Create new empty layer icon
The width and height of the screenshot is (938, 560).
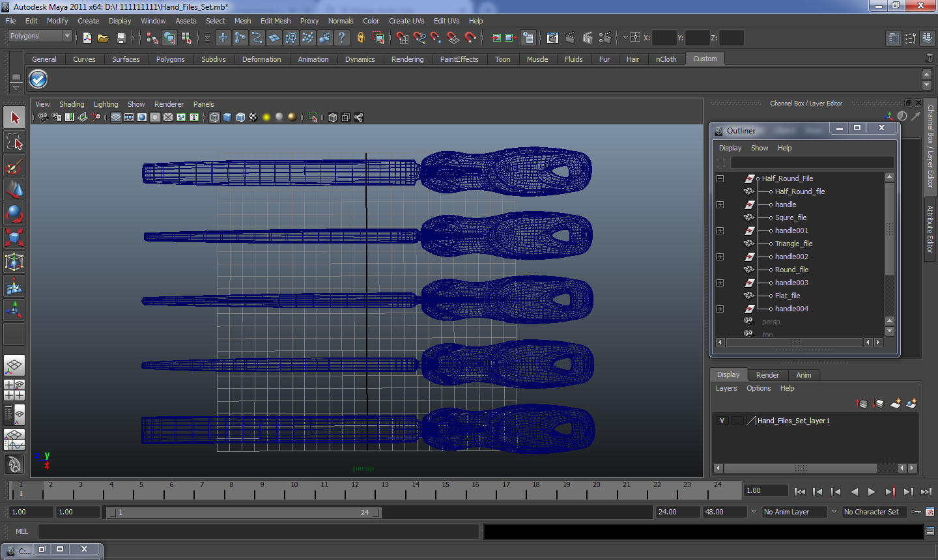(896, 404)
